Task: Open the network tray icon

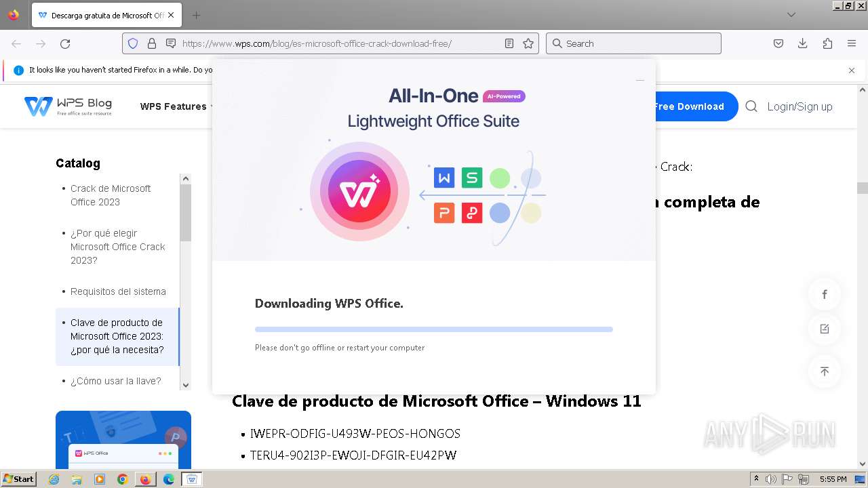Action: tap(804, 479)
